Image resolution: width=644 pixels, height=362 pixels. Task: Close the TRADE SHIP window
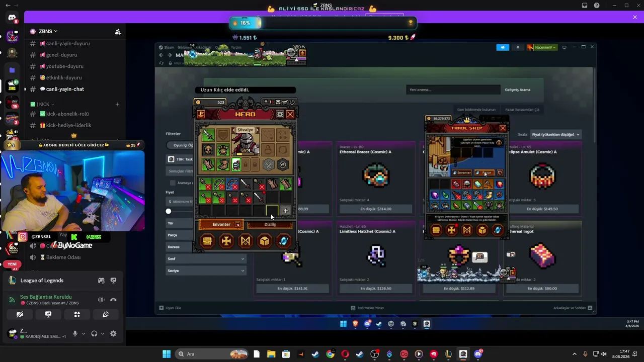point(503,128)
